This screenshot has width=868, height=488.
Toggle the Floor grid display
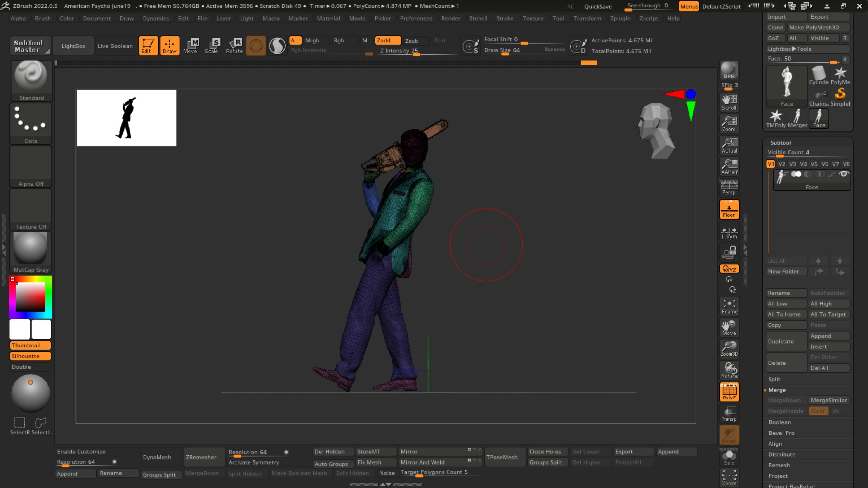pos(729,209)
